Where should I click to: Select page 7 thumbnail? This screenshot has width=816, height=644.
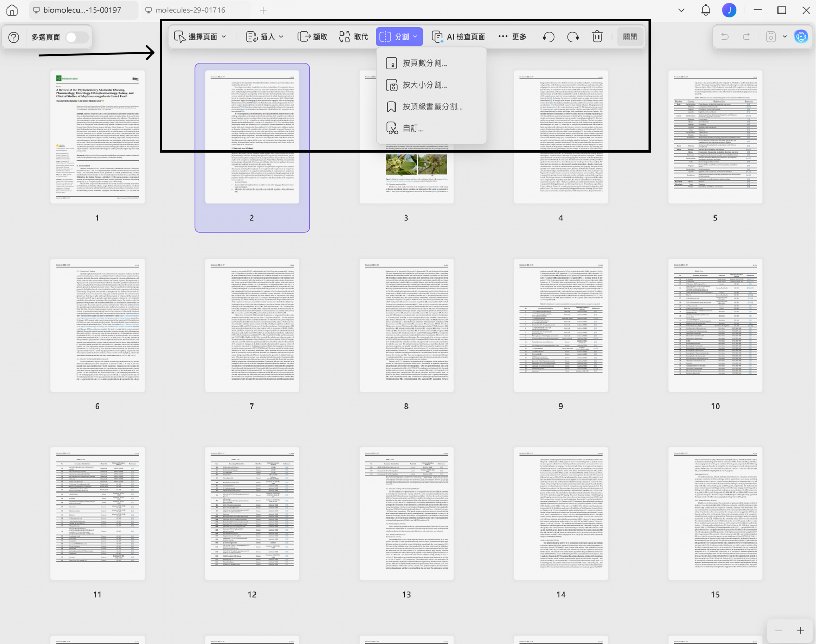coord(252,325)
